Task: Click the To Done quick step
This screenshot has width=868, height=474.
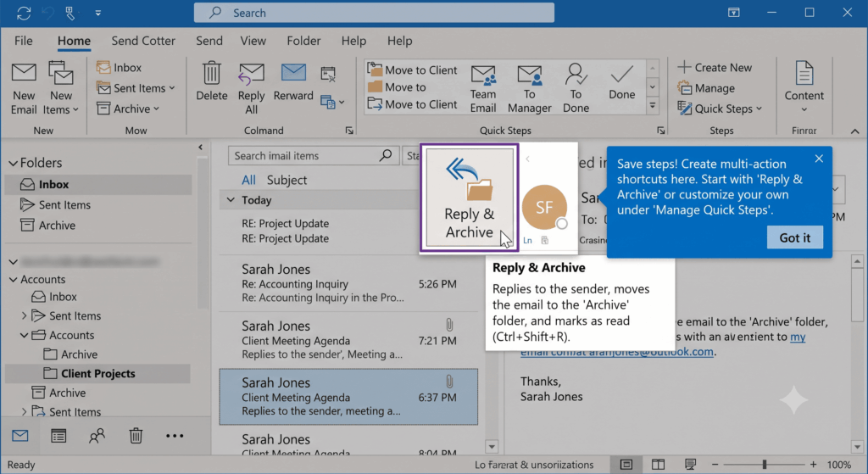Action: click(x=576, y=88)
